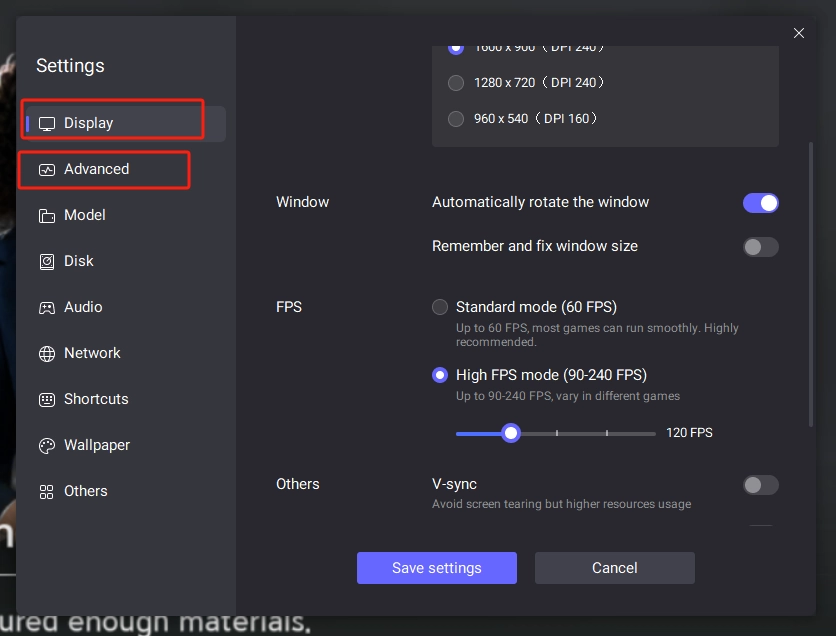Select the Disk storage icon
Viewport: 836px width, 636px height.
coord(48,261)
